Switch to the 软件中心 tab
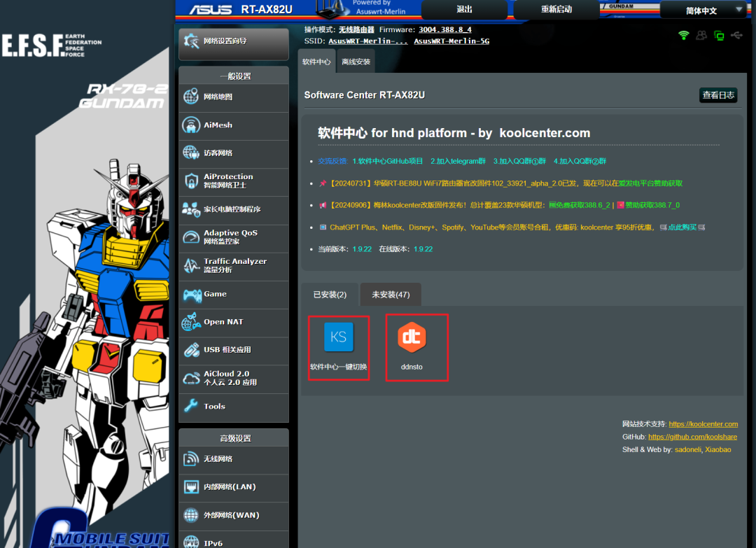 (x=316, y=62)
